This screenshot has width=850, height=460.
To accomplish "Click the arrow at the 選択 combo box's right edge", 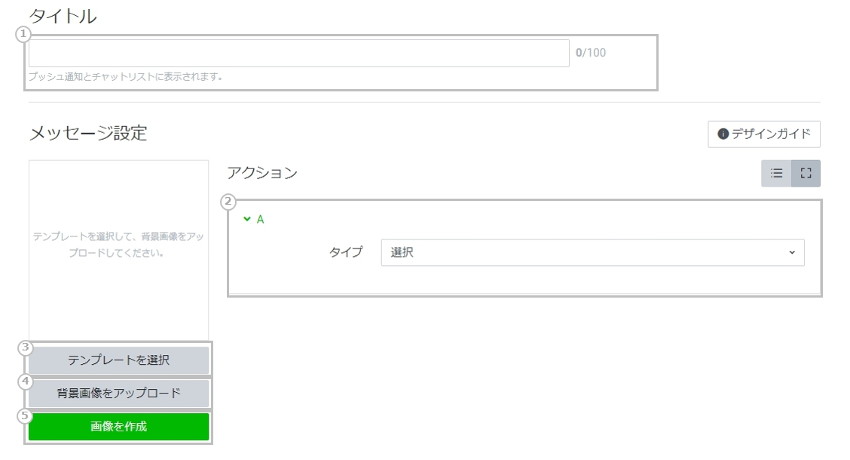I will 791,252.
